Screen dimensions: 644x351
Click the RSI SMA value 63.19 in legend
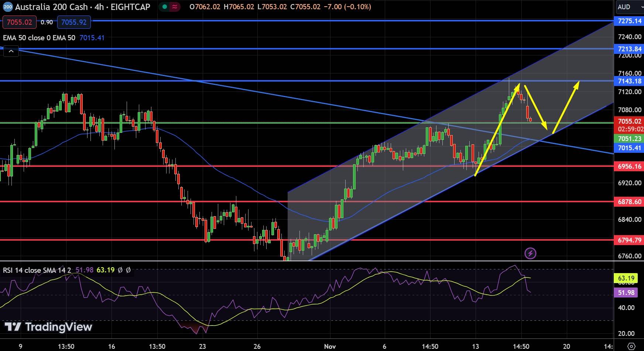(106, 270)
